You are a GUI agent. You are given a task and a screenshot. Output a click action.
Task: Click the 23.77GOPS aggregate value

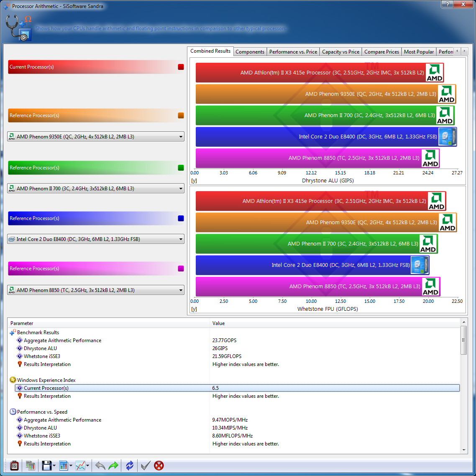(224, 340)
